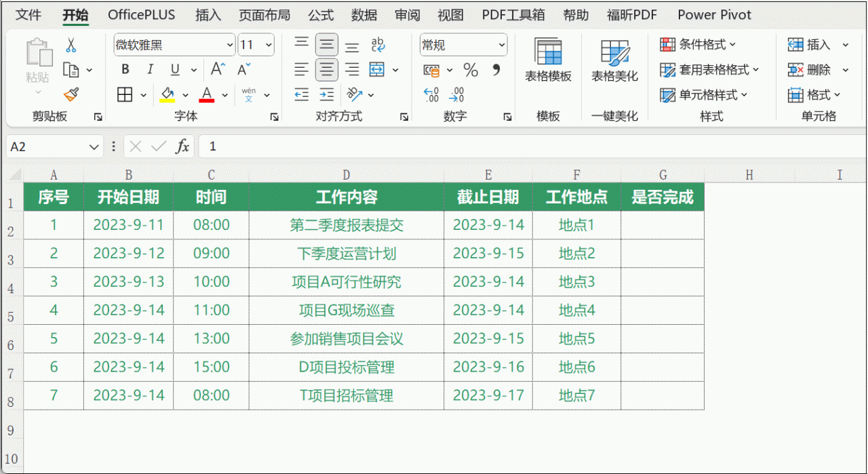Viewport: 868px width, 474px height.
Task: Open fill color dropdown arrow
Action: [x=185, y=95]
